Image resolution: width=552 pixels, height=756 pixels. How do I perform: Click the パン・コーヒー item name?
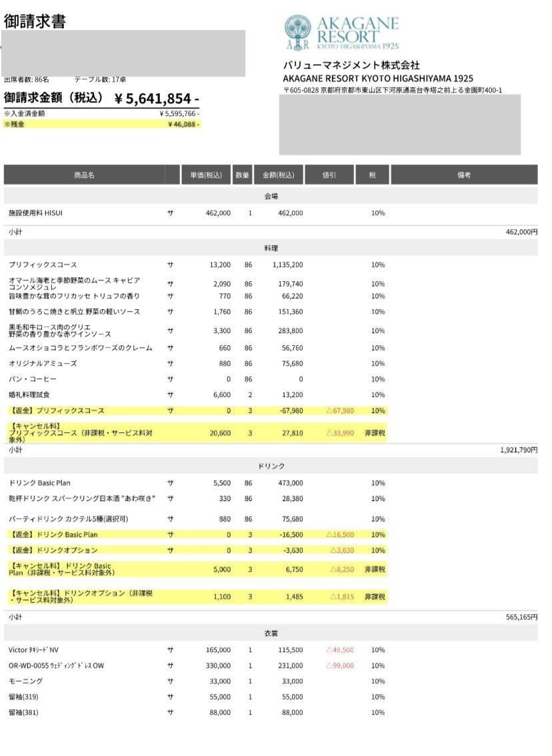coord(32,379)
